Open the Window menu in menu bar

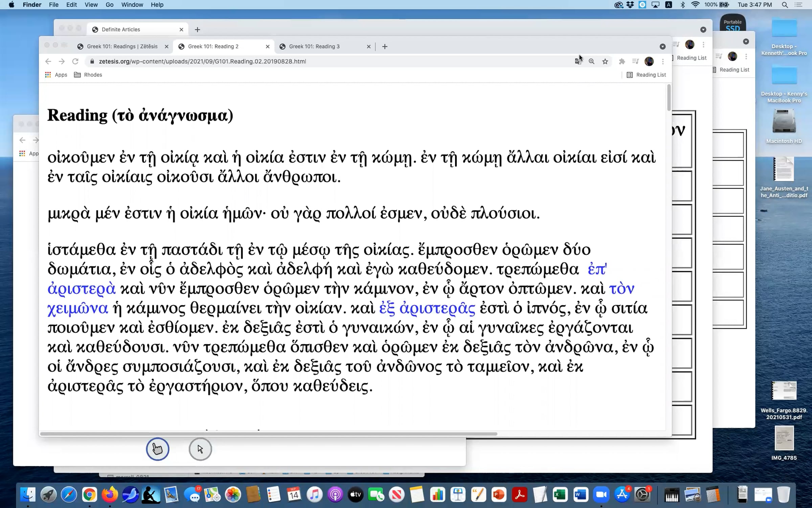pos(132,5)
